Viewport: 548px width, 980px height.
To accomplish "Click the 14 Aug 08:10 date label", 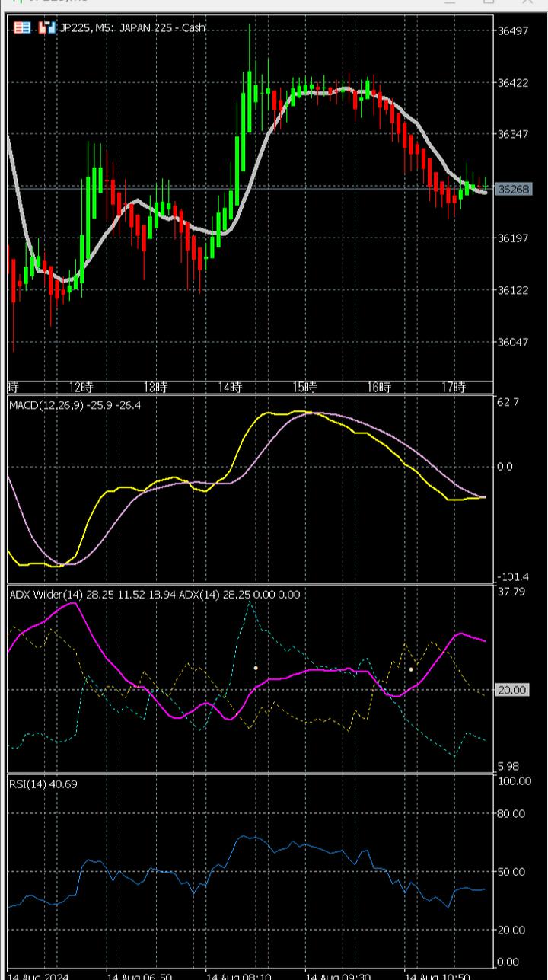I will [x=238, y=975].
